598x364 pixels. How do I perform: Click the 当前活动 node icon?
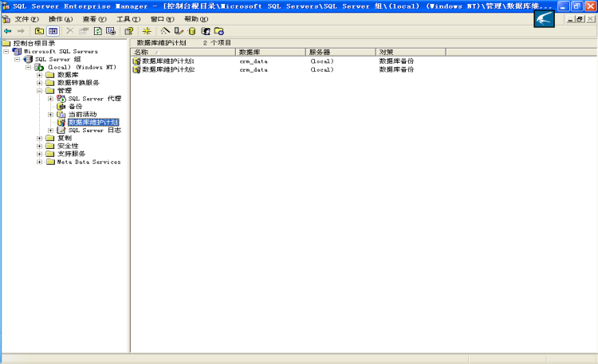pos(61,115)
